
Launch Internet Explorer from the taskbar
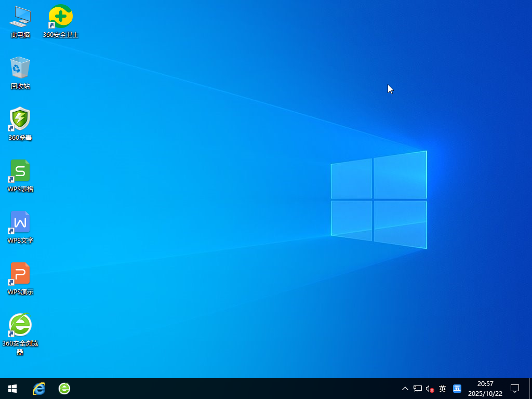39,389
